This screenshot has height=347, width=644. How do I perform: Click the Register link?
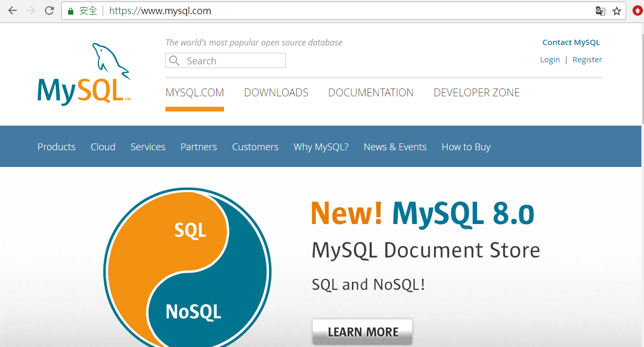pyautogui.click(x=587, y=60)
